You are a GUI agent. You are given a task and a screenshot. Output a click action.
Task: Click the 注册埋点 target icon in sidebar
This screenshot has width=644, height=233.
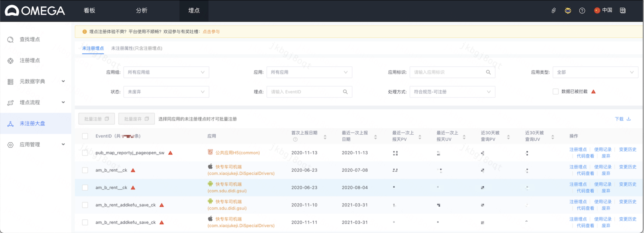(10, 61)
